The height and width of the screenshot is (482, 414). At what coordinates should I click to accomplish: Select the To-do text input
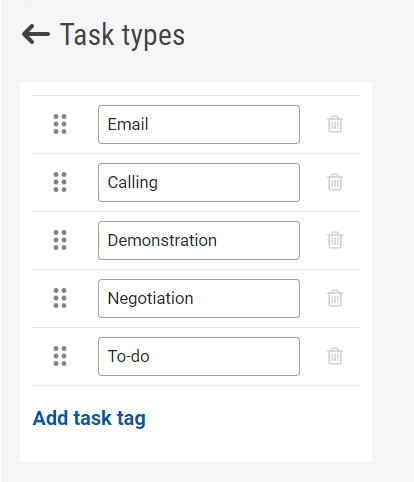tap(199, 357)
